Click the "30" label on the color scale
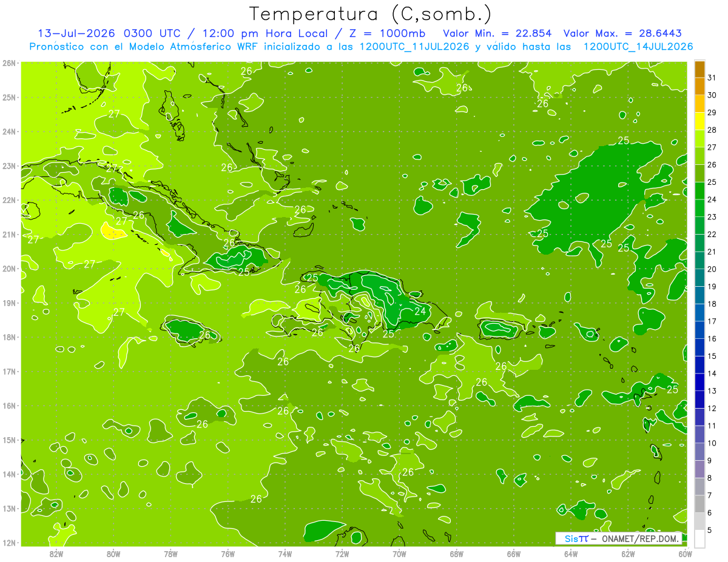728x562 pixels. coord(712,95)
